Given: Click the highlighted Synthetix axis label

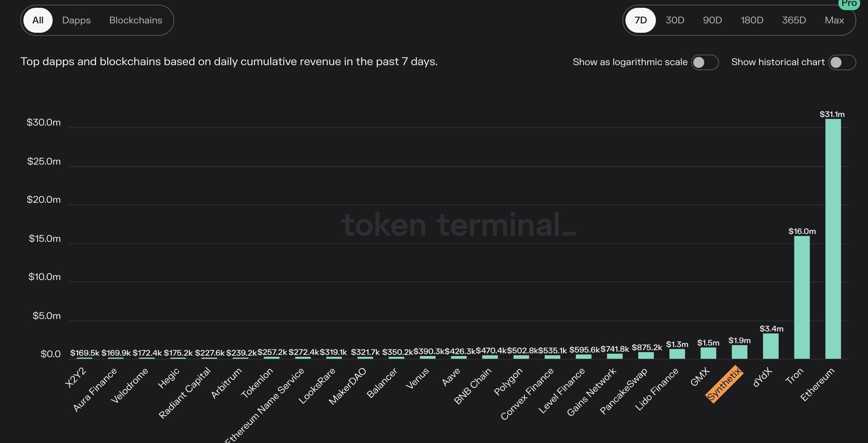Looking at the screenshot, I should coord(724,384).
